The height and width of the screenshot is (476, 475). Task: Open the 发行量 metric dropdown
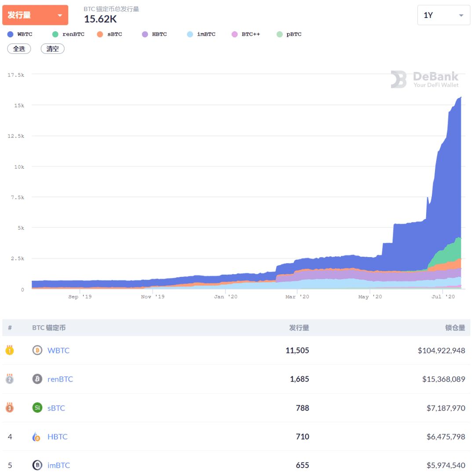click(x=35, y=15)
